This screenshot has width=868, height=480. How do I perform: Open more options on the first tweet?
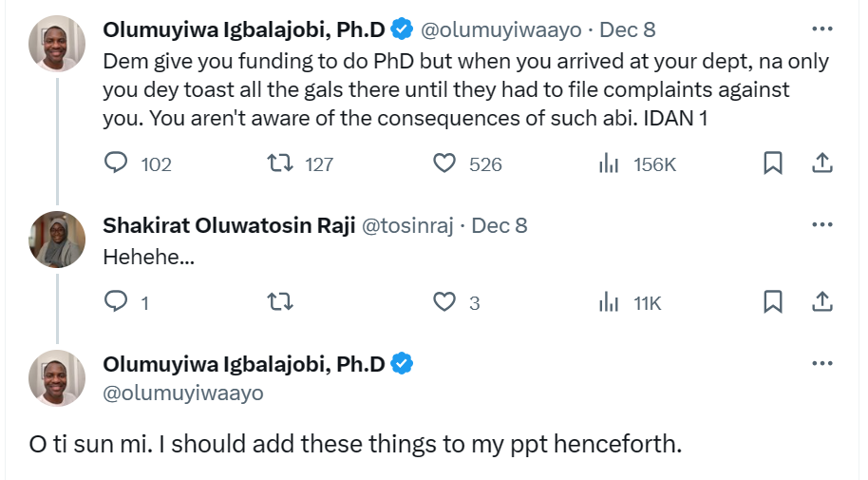click(x=821, y=29)
